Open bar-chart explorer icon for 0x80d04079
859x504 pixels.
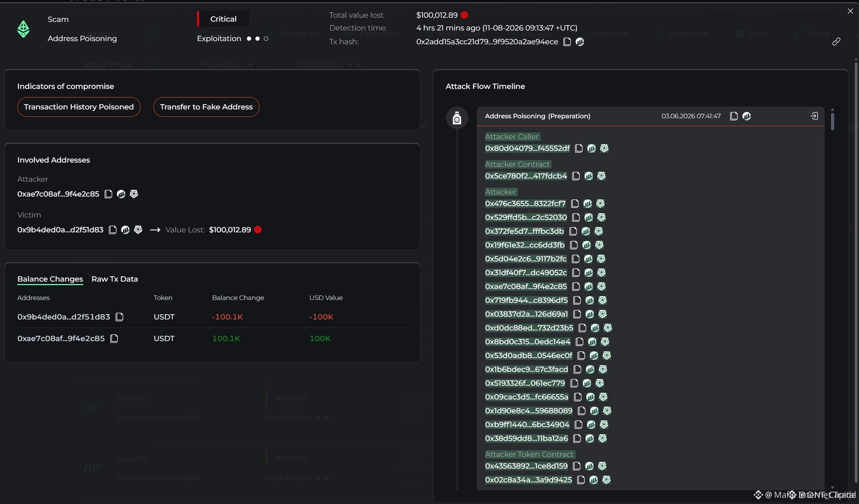point(592,148)
